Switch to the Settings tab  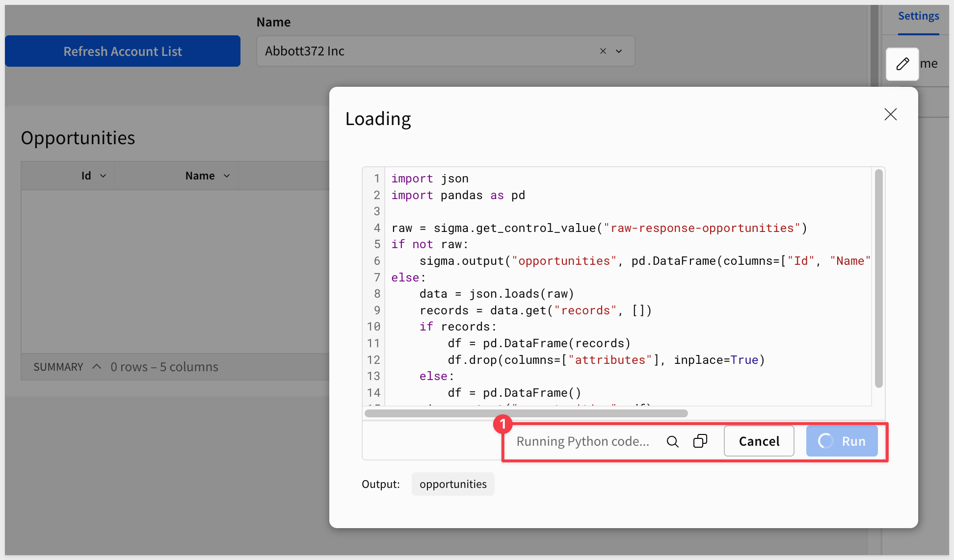pos(918,16)
